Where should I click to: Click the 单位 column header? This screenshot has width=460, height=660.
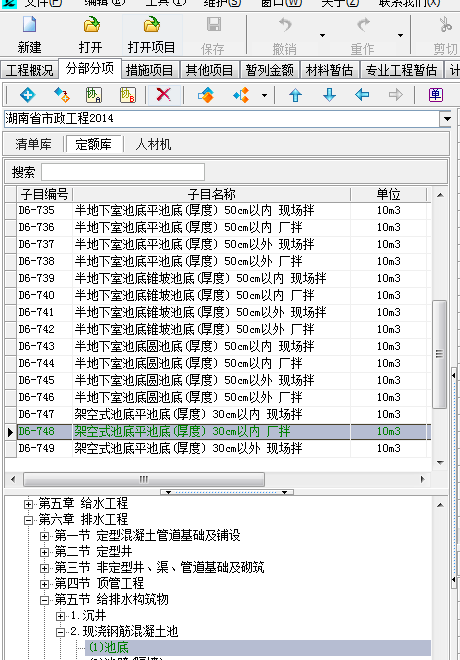[x=388, y=194]
